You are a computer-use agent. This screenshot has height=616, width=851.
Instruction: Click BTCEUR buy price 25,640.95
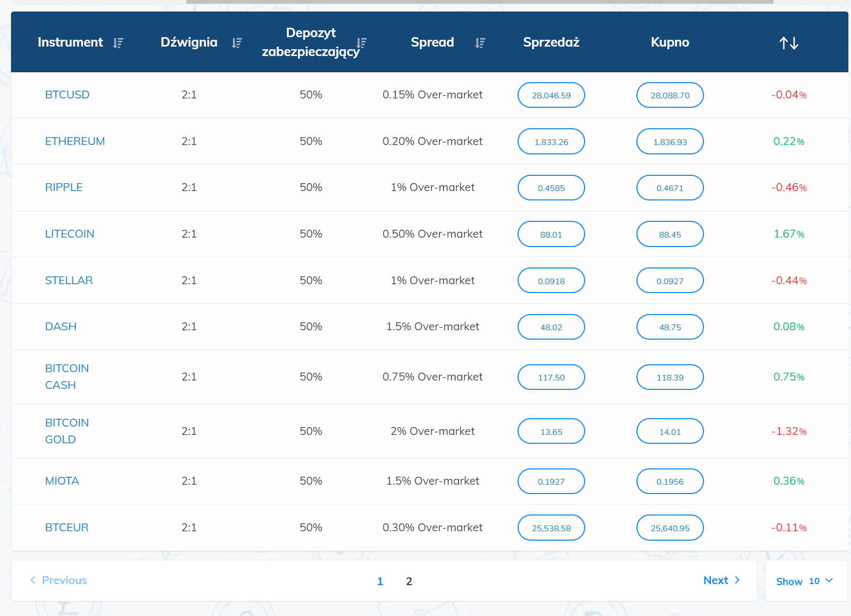(x=670, y=528)
